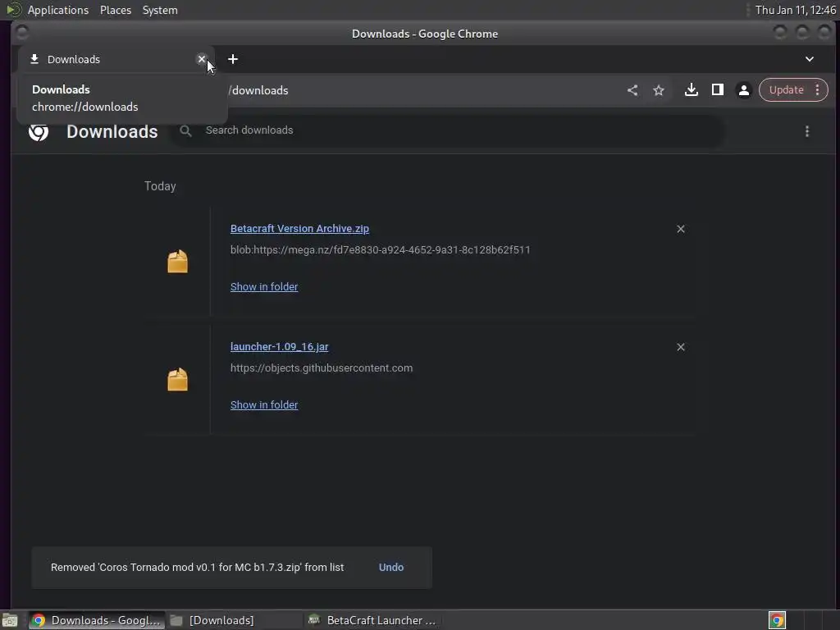Click the Update button
Image resolution: width=840 pixels, height=630 pixels.
(786, 90)
